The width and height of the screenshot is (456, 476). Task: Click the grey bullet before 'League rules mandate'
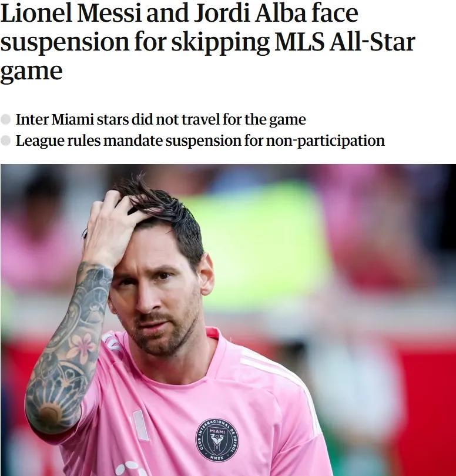(5, 140)
